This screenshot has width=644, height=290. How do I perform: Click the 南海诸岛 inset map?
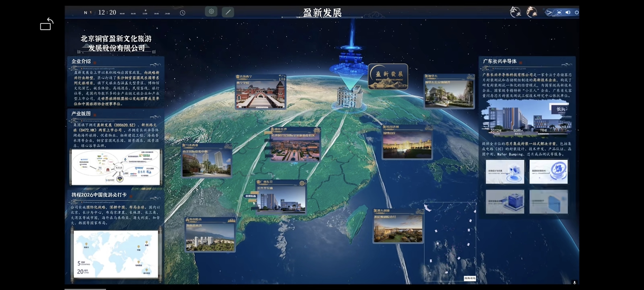(450, 241)
